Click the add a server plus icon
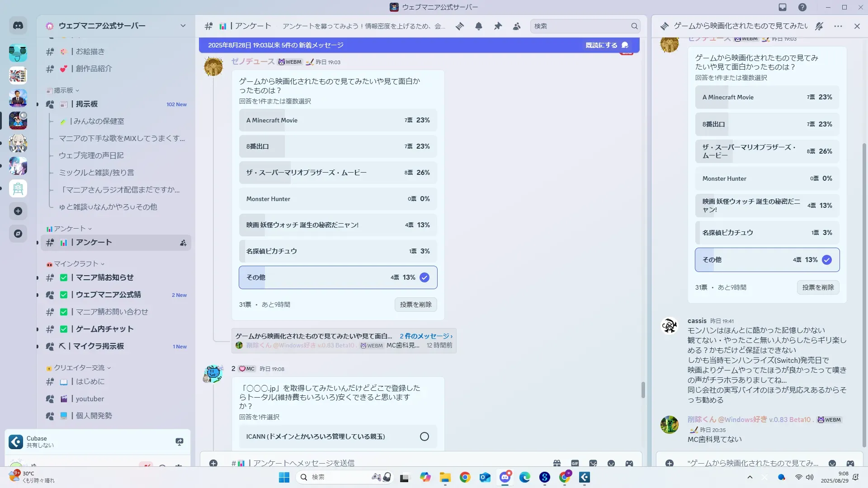This screenshot has height=488, width=868. tap(18, 211)
